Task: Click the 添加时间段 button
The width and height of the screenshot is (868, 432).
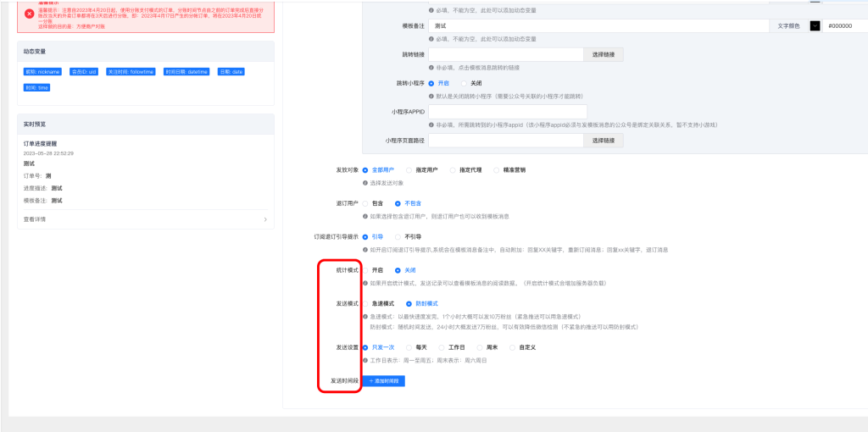Action: tap(384, 381)
